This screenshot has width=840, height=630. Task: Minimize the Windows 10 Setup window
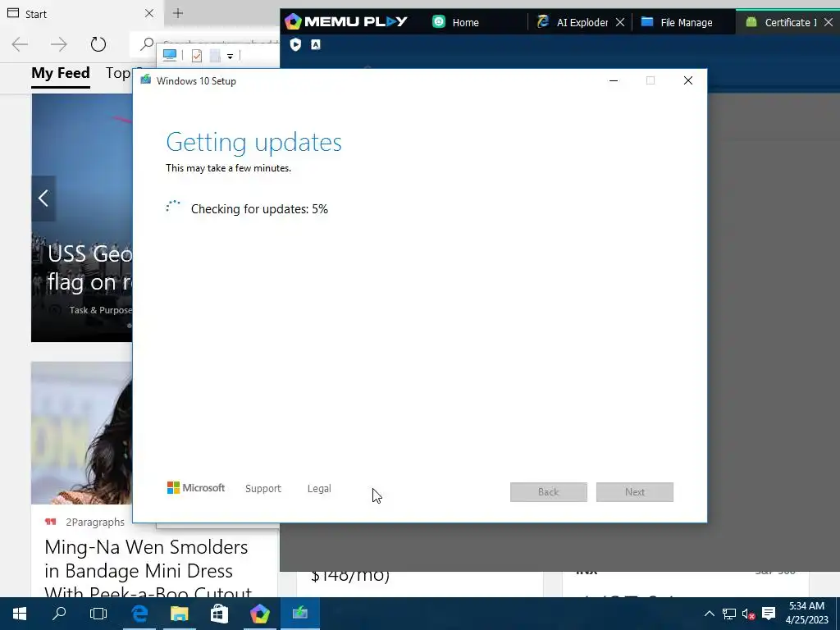click(x=614, y=80)
